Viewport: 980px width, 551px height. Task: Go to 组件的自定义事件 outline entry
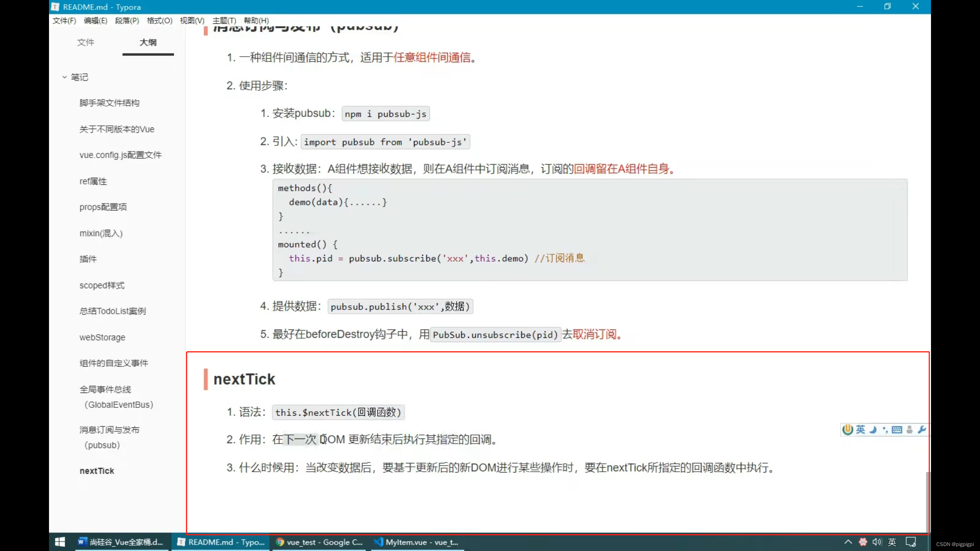pyautogui.click(x=114, y=363)
